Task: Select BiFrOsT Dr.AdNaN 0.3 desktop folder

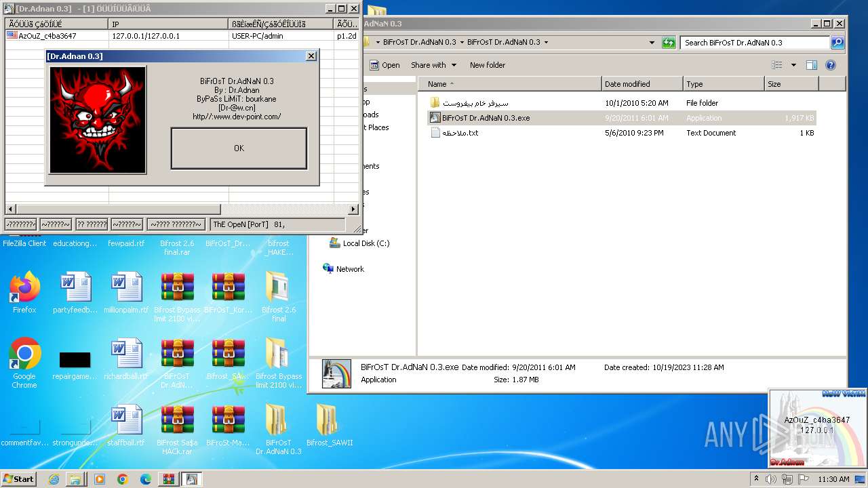Action: click(279, 430)
